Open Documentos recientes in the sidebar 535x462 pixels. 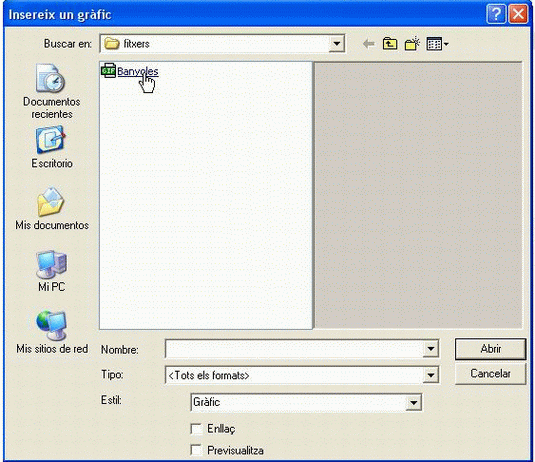(x=52, y=92)
